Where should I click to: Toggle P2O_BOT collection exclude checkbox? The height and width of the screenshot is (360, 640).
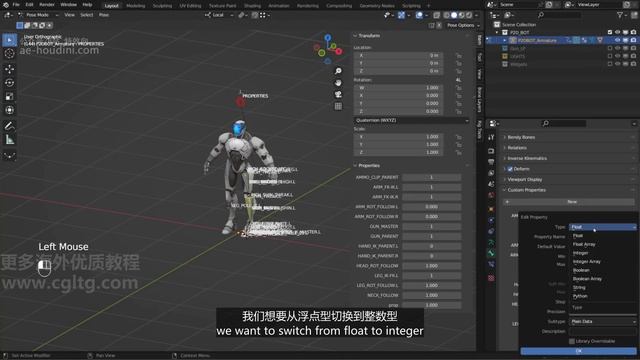tap(610, 32)
